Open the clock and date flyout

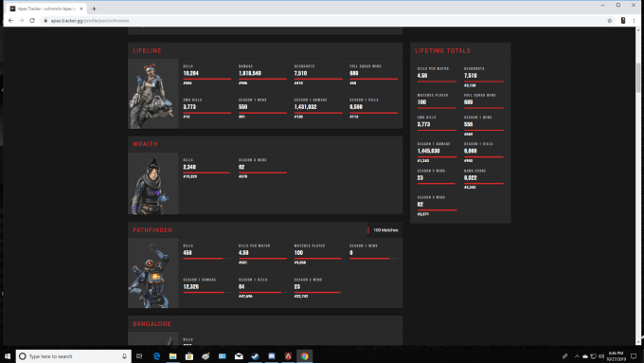point(617,356)
